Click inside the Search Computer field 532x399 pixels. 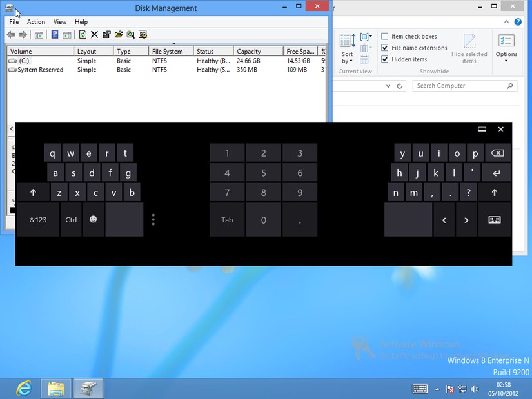tap(465, 86)
